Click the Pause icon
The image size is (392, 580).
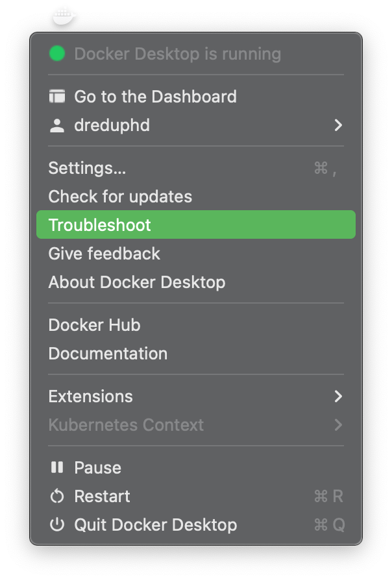tap(57, 468)
